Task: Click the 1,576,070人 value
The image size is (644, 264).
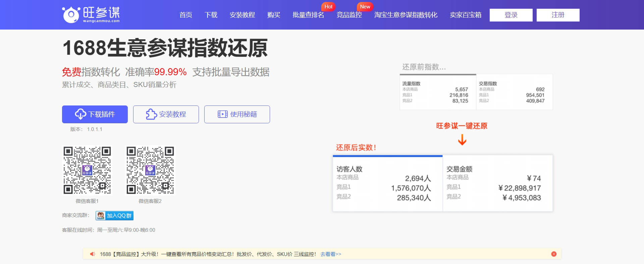Action: (411, 188)
